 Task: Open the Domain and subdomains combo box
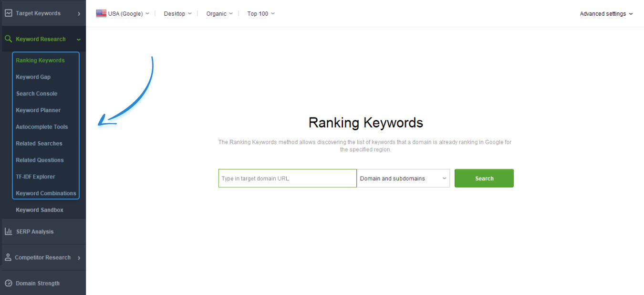pyautogui.click(x=403, y=179)
